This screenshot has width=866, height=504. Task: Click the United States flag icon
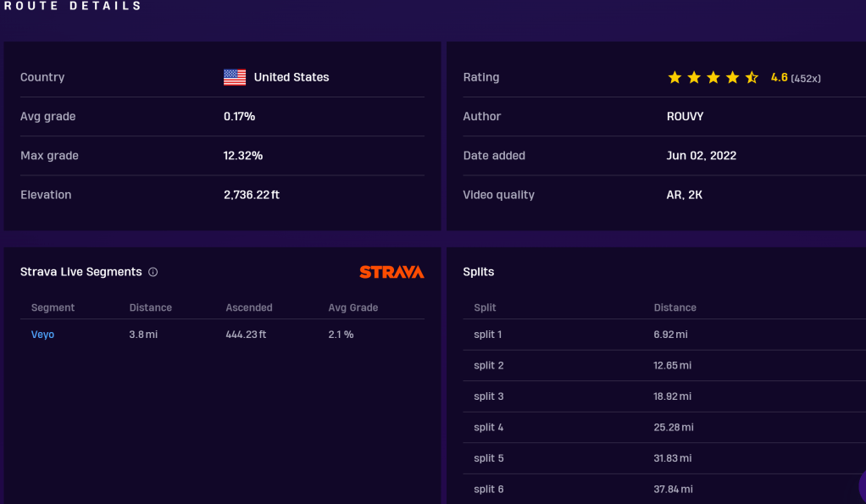click(x=235, y=77)
